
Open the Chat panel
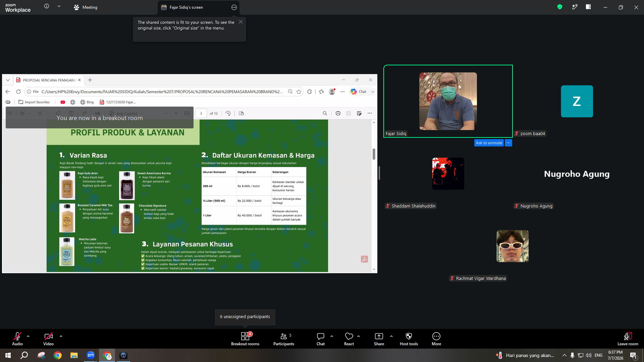[321, 339]
